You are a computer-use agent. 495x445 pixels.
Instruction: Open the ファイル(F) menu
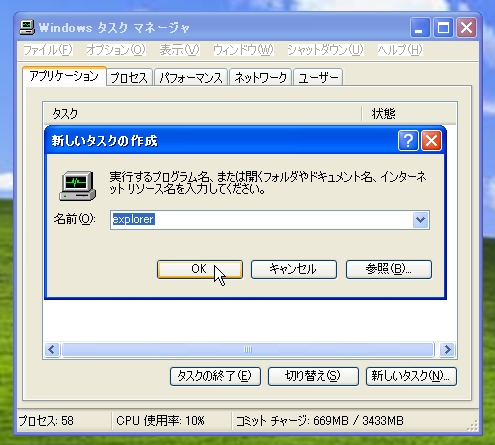tap(48, 50)
